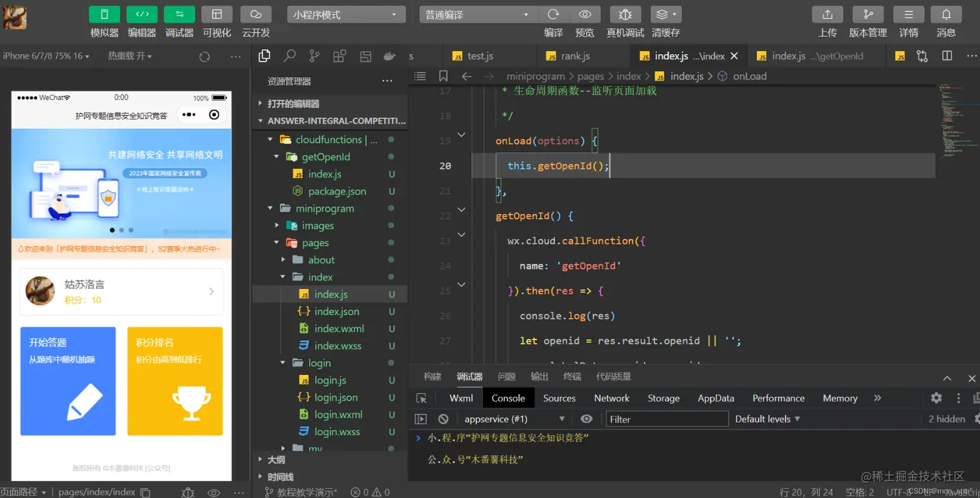Open the source control branch icon
980x498 pixels.
tap(314, 56)
